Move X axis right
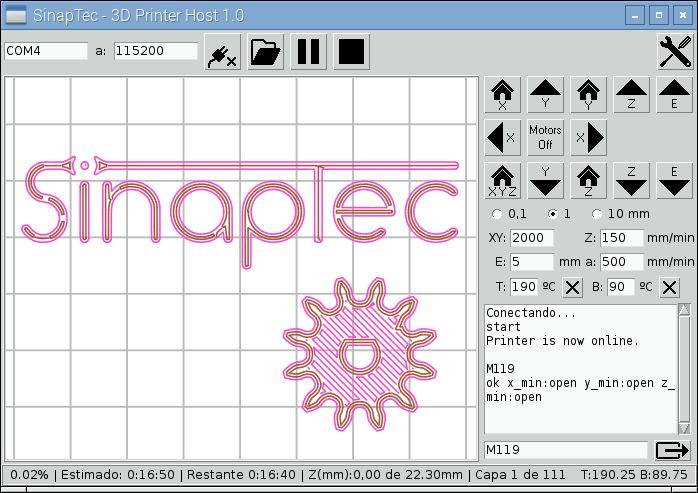Screen dimensions: 698x493 click(x=588, y=137)
